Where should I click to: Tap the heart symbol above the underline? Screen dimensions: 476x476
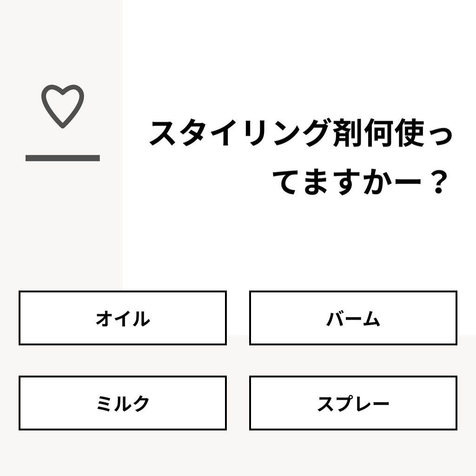tap(63, 106)
